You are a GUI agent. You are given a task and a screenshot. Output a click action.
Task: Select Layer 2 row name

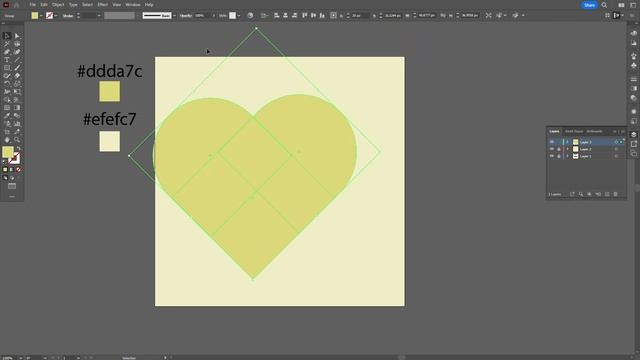[585, 149]
